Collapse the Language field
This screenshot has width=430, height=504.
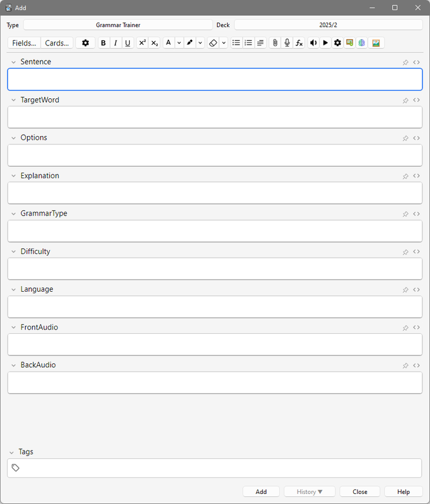tap(13, 290)
